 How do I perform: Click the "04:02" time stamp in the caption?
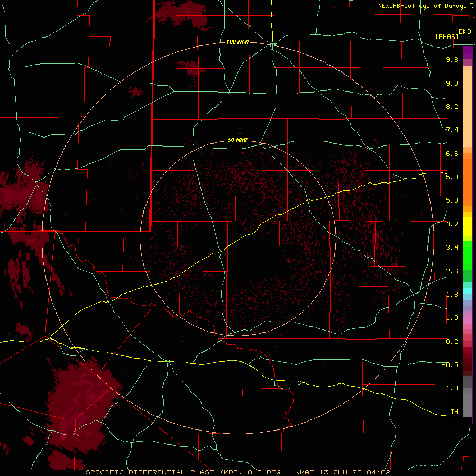coord(378,472)
